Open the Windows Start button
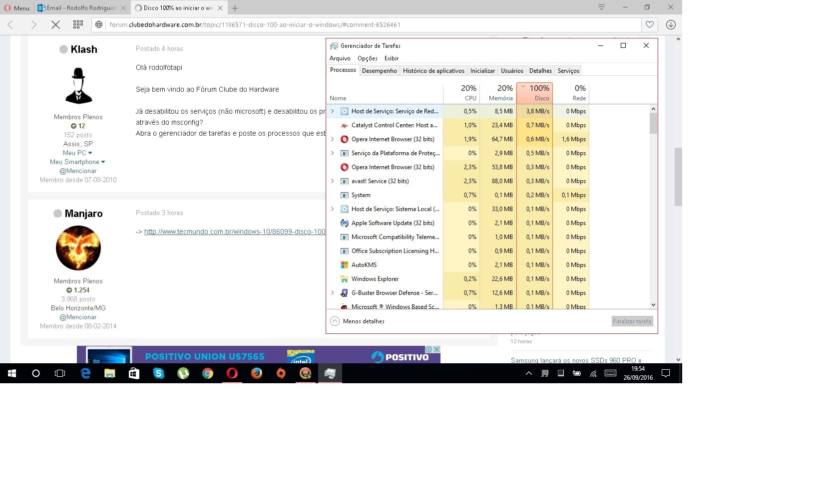Viewport: 824px width, 504px height. tap(11, 373)
